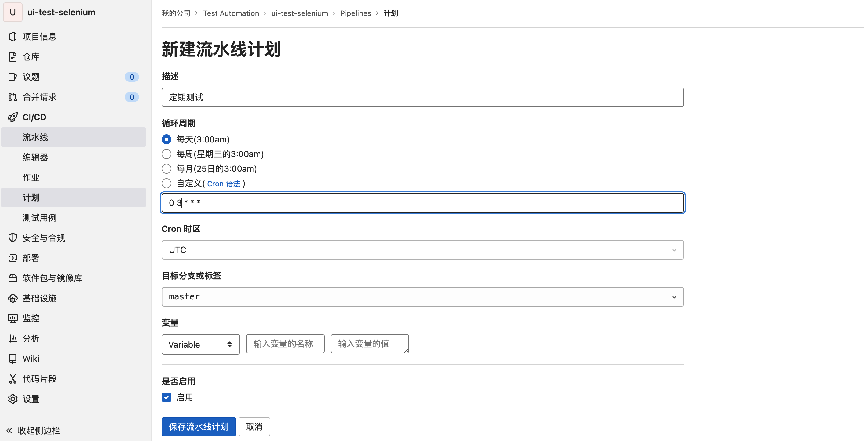868x441 pixels.
Task: Click the snippets scissors icon
Action: (x=13, y=379)
